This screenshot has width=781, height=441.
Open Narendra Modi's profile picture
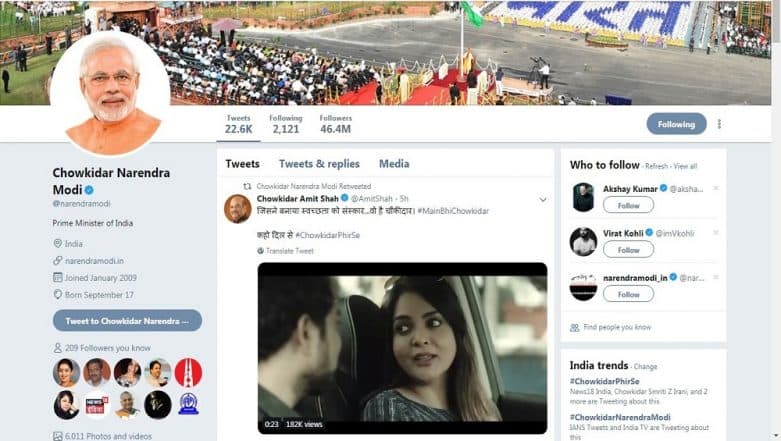coord(110,93)
